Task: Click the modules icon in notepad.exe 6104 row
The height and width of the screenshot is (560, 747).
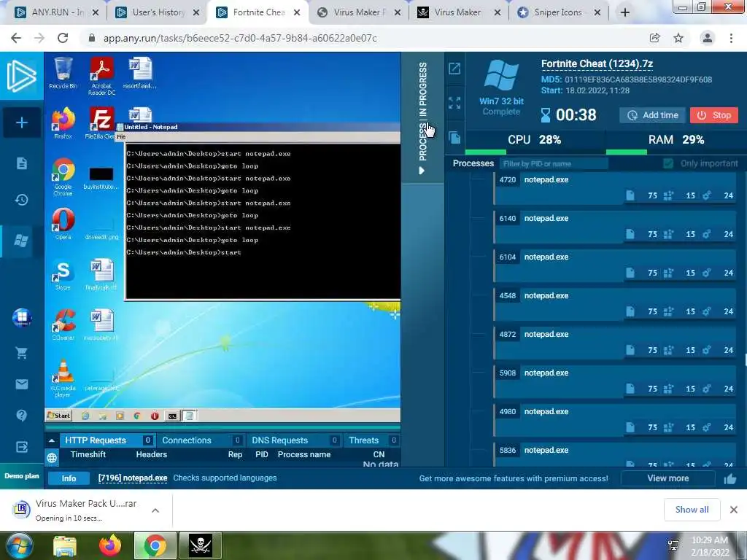Action: pos(668,273)
